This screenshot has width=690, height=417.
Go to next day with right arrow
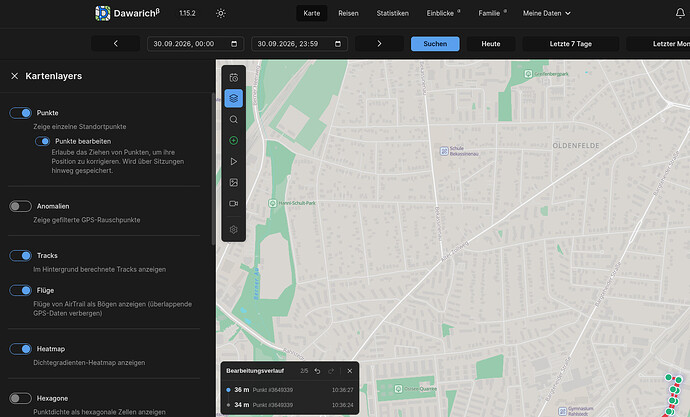tap(379, 44)
